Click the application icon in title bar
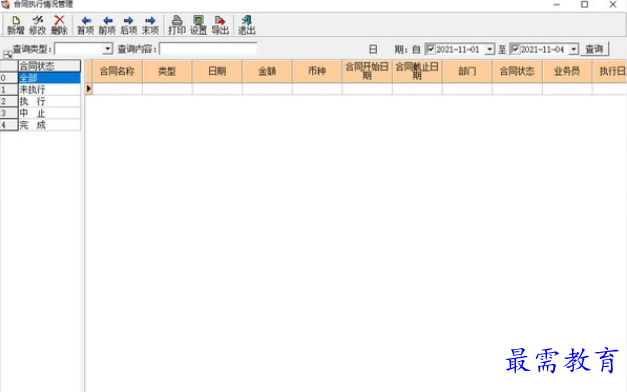The width and height of the screenshot is (627, 392). tap(5, 4)
